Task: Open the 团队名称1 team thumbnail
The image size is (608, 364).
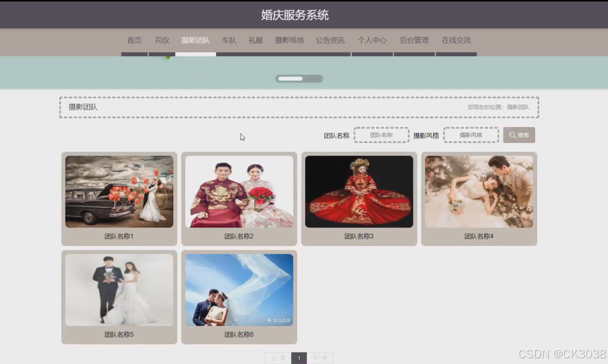Action: tap(119, 191)
